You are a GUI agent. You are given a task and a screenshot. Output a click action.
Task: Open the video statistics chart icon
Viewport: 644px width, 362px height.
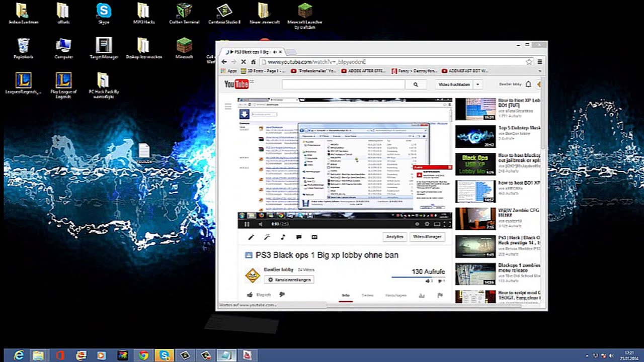[x=422, y=296]
